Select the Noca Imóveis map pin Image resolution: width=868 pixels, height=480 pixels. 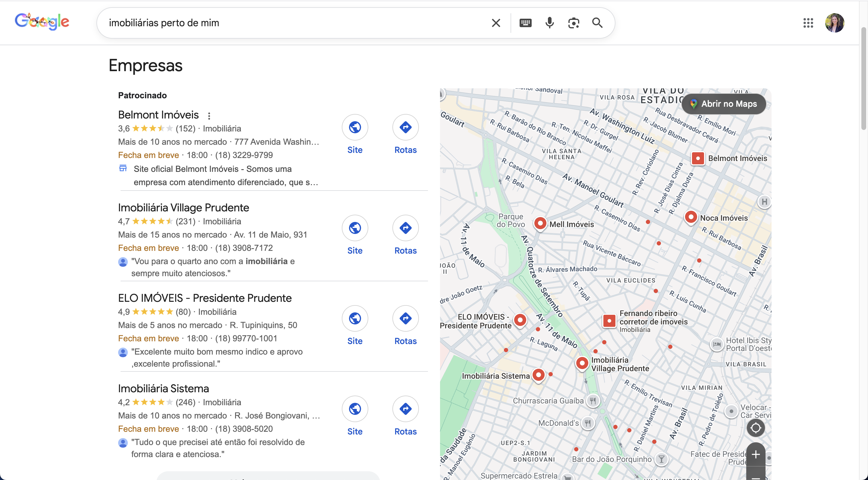tap(690, 217)
